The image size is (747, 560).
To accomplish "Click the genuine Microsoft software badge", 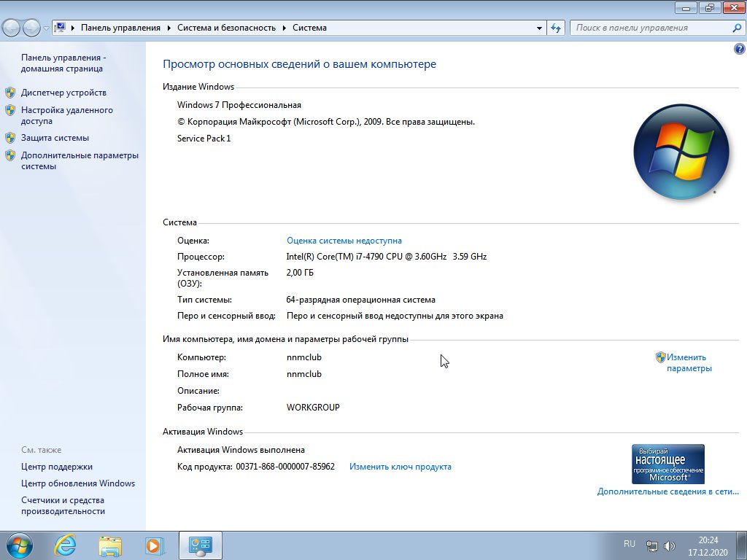I will tap(667, 464).
